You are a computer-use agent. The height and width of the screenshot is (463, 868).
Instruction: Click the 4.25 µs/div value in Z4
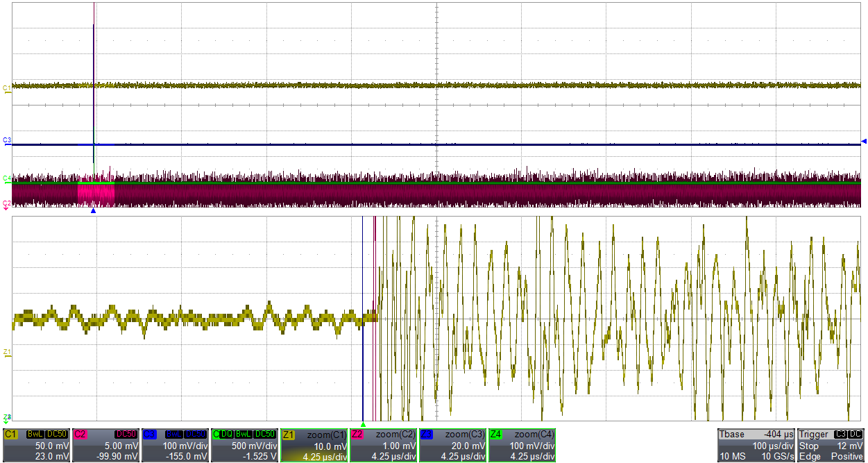pos(533,456)
